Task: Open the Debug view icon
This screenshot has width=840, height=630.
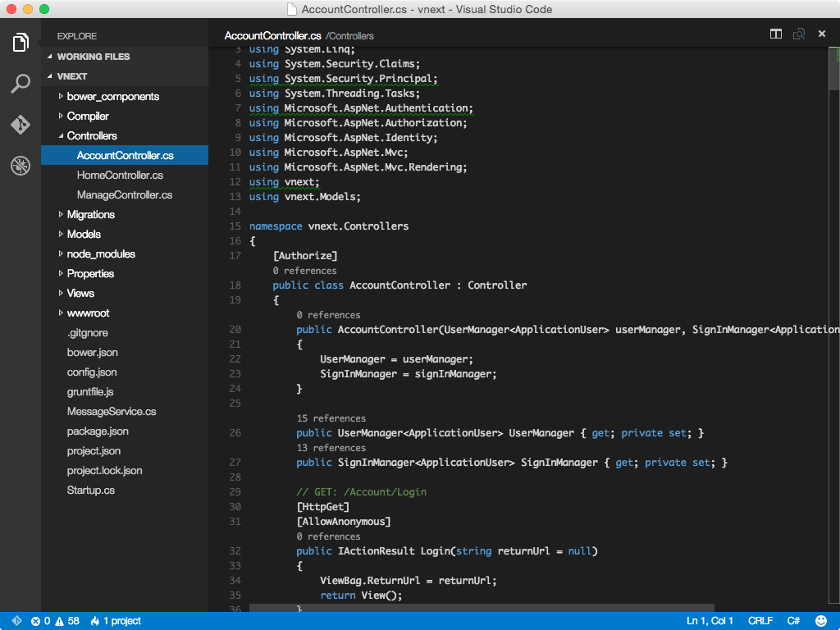Action: [x=21, y=166]
